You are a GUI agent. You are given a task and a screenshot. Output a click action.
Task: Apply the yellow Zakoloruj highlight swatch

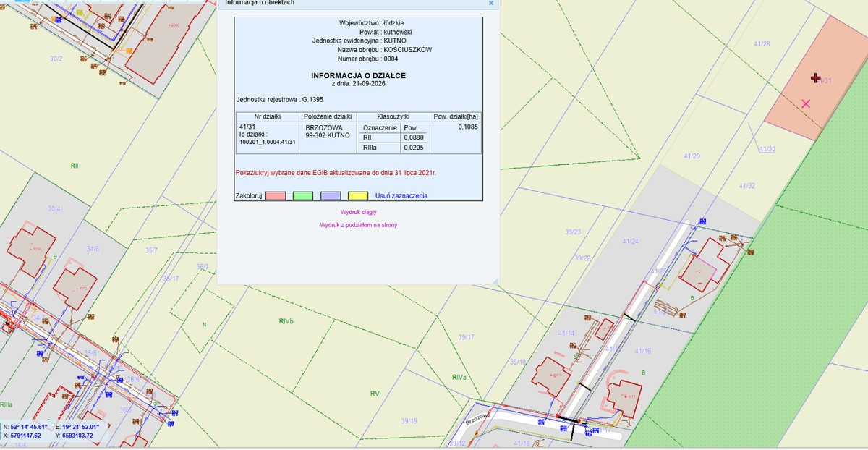coord(358,196)
